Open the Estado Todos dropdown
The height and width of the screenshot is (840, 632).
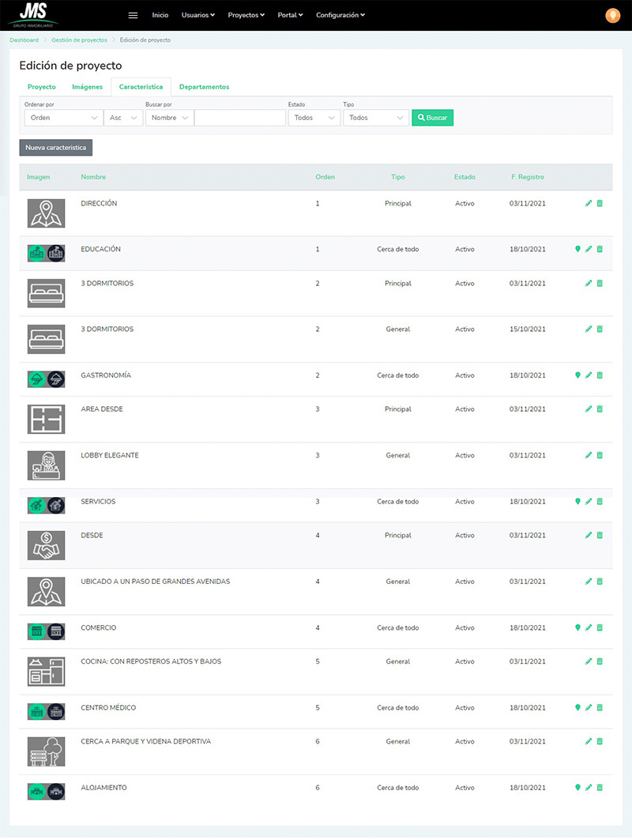(314, 118)
